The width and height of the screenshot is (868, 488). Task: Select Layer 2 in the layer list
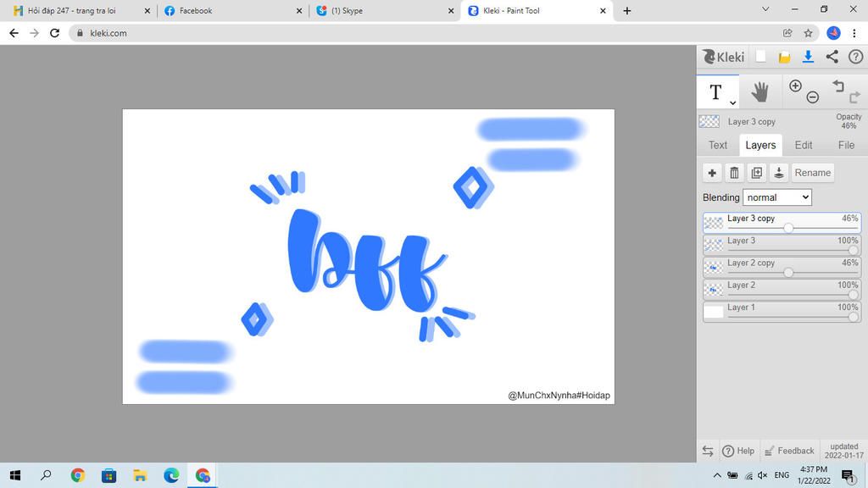pos(782,289)
